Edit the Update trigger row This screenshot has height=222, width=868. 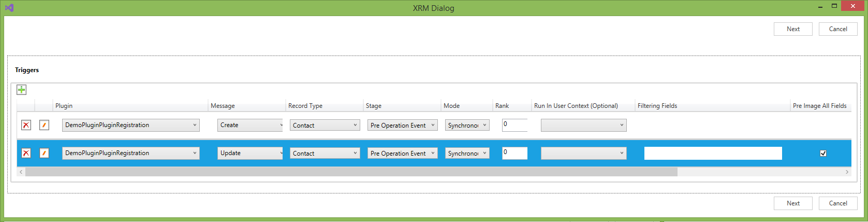pos(44,153)
